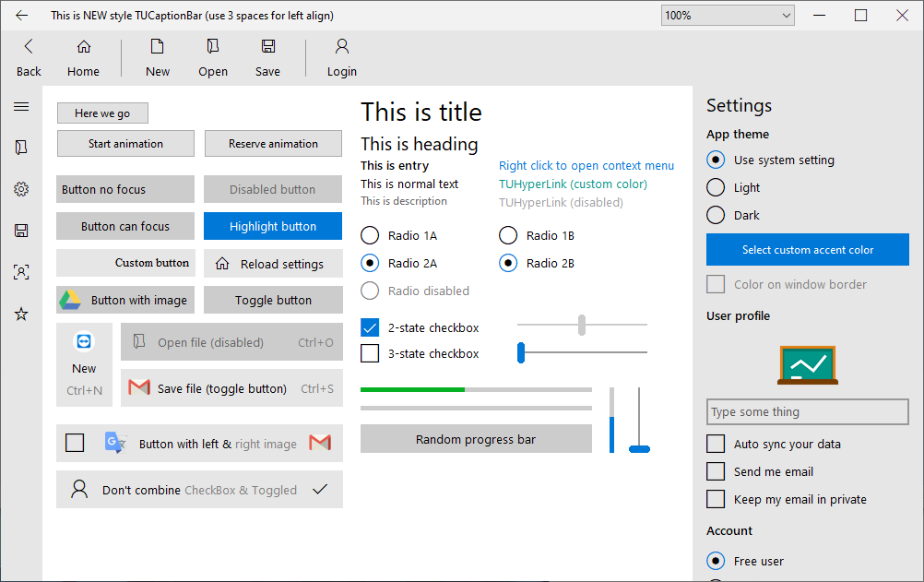Click the New document toolbar icon
This screenshot has width=924, height=582.
(158, 46)
